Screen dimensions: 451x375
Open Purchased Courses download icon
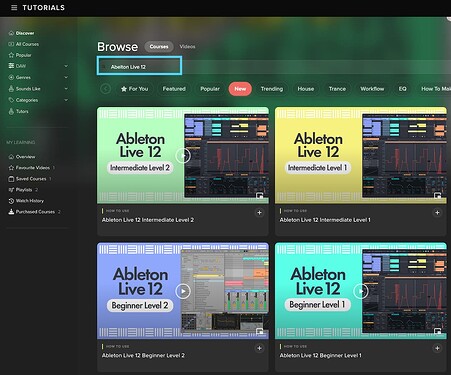(11, 212)
